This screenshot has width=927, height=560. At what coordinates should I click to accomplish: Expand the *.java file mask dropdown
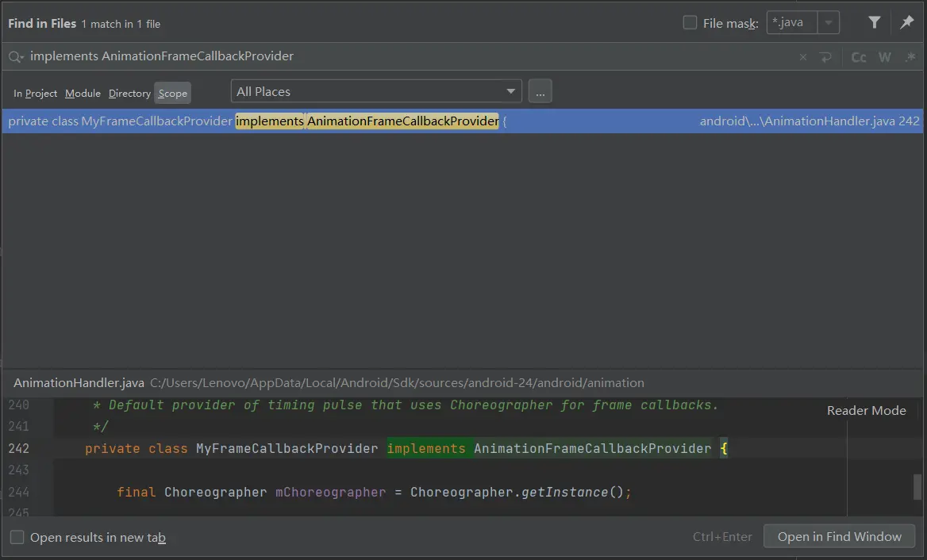tap(829, 23)
